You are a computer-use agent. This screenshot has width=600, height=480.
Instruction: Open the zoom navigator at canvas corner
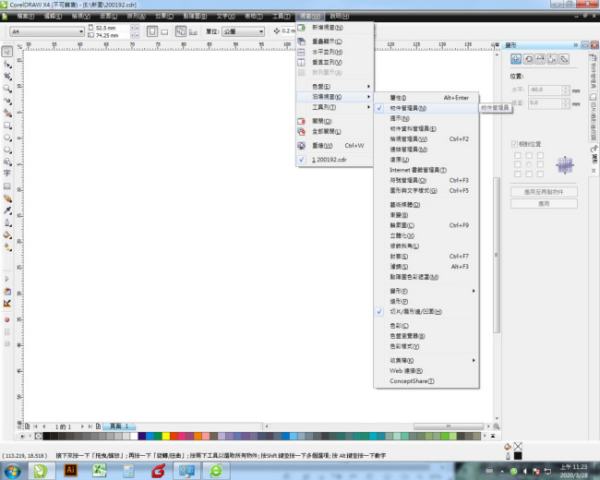click(x=496, y=426)
